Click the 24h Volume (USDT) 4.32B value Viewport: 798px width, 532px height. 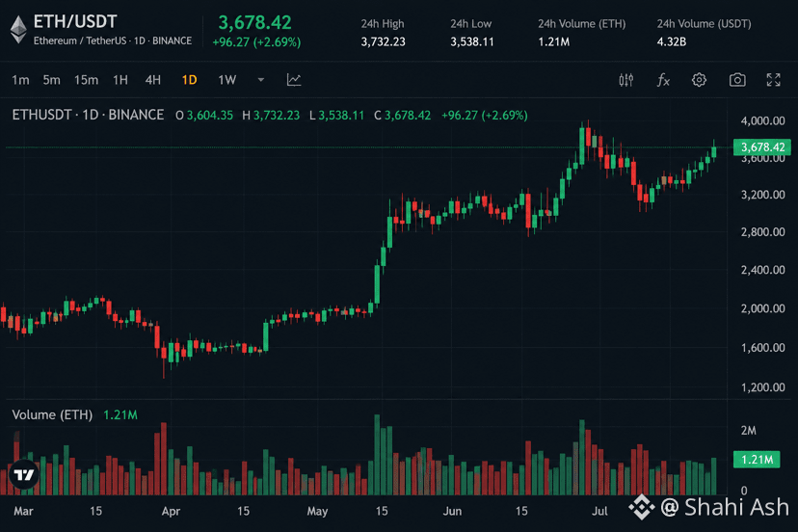pos(672,41)
